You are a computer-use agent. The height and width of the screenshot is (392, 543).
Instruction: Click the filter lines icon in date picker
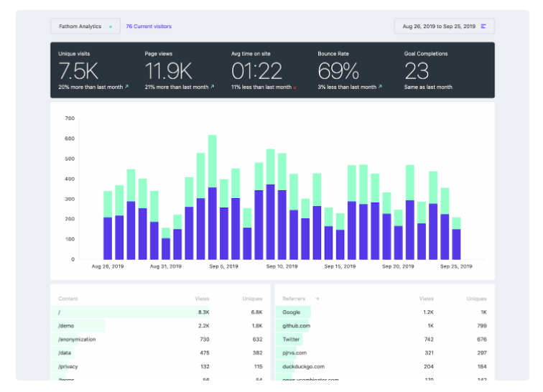tap(483, 27)
